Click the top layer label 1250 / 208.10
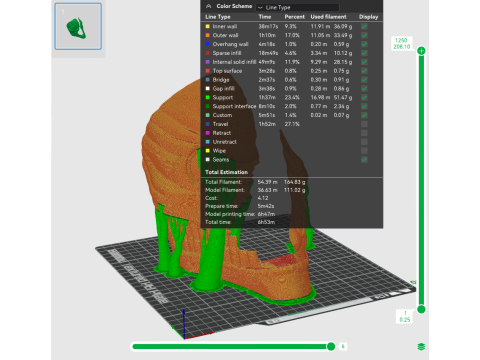The width and height of the screenshot is (480, 360). click(402, 44)
